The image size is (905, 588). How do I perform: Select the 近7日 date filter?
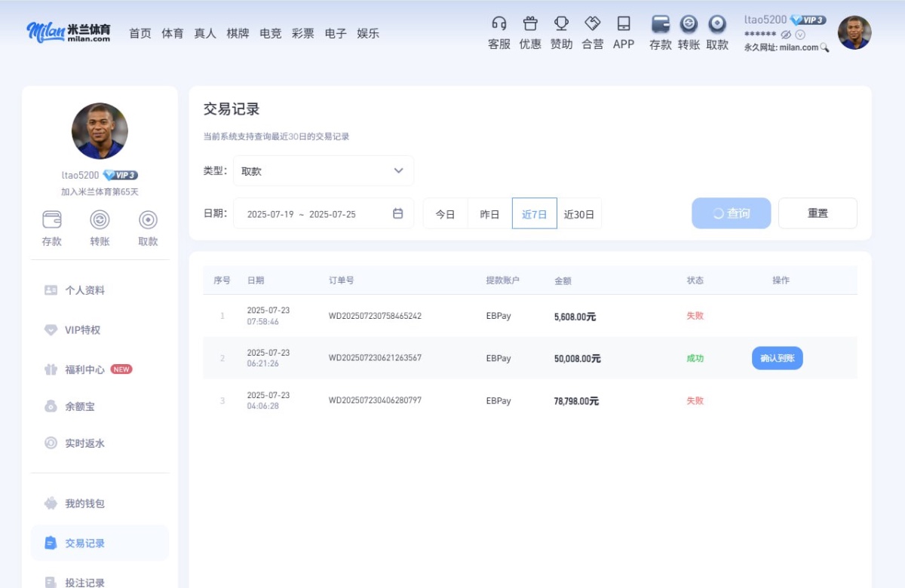point(534,213)
